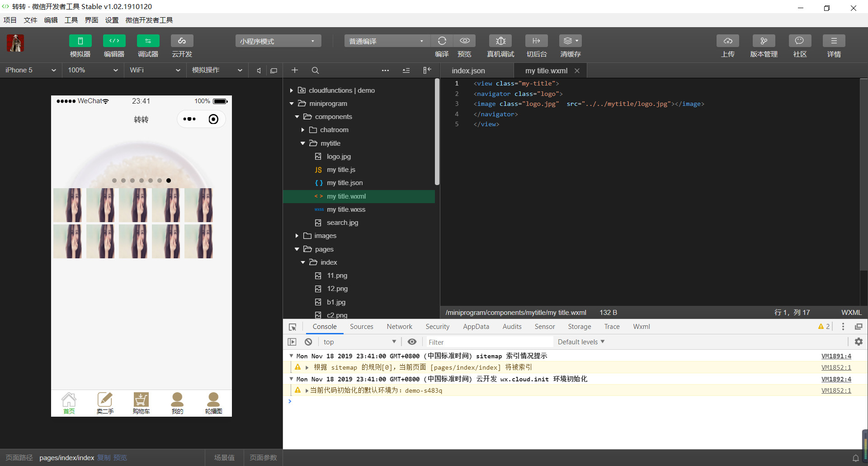Image resolution: width=868 pixels, height=466 pixels.
Task: Open the 工具 menu
Action: pyautogui.click(x=71, y=20)
